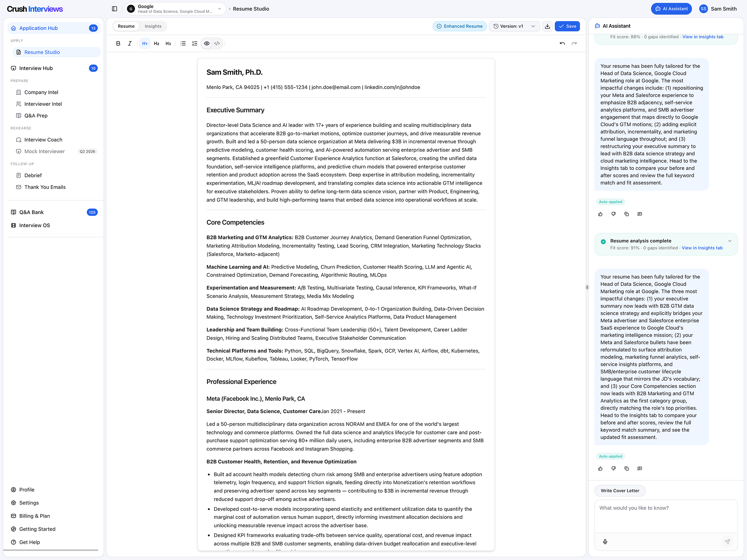Apply Heading 1 style
Screen dimensions: 747x560
click(145, 43)
